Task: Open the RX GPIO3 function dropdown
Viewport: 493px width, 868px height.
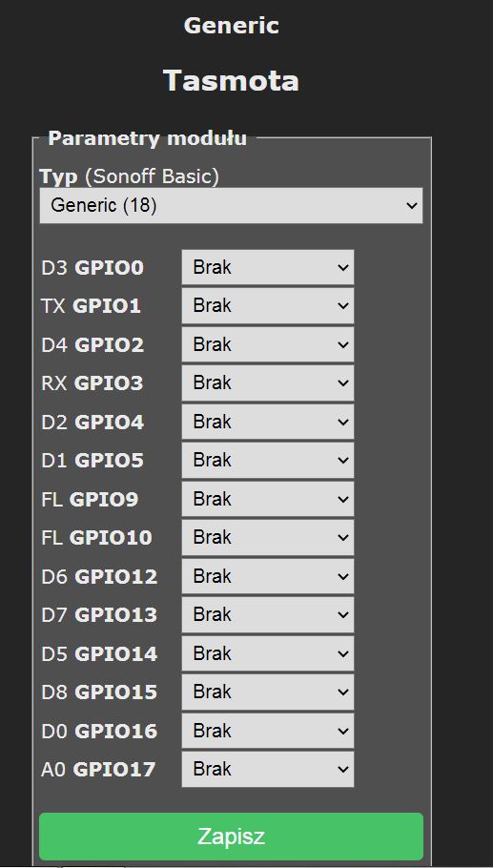Action: point(268,383)
